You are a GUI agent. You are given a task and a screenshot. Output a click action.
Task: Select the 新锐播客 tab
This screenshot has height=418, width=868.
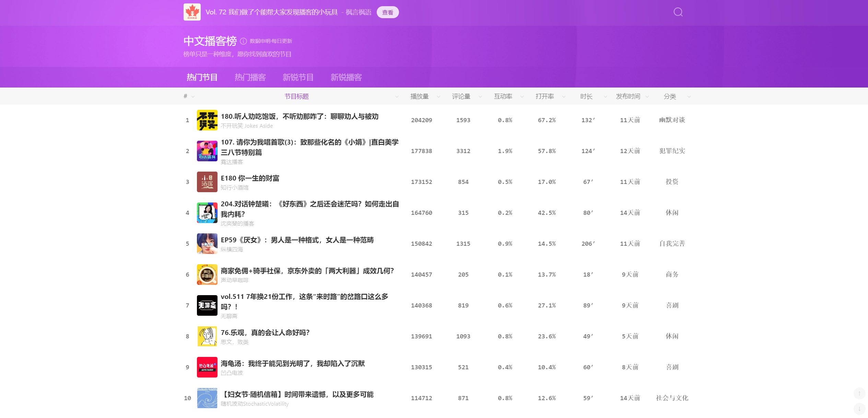click(346, 78)
